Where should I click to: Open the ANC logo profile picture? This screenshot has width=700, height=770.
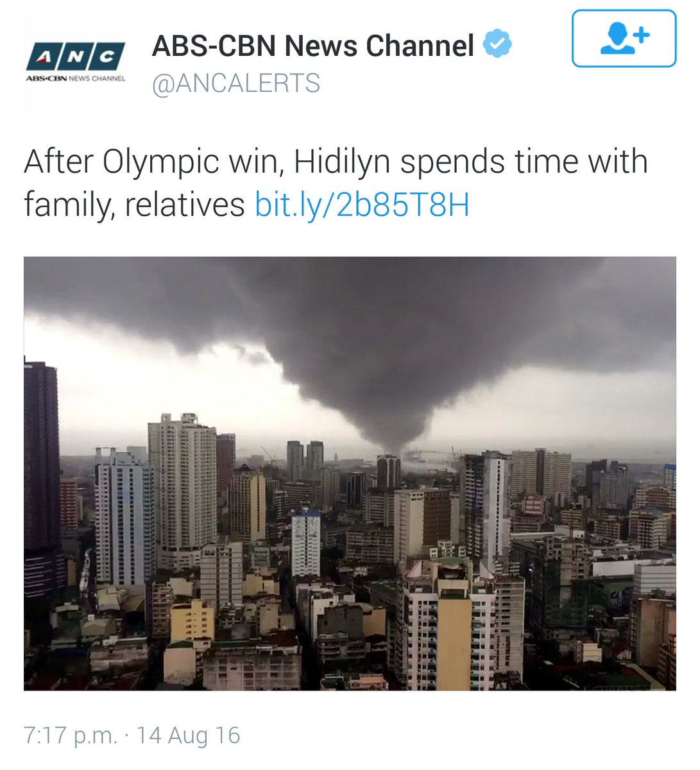point(75,63)
